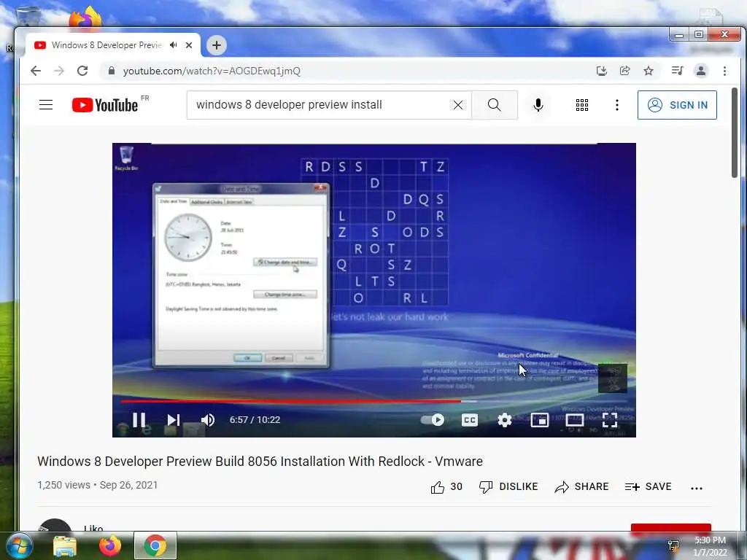Mute tab via speaker icon
747x560 pixels.
(x=174, y=45)
